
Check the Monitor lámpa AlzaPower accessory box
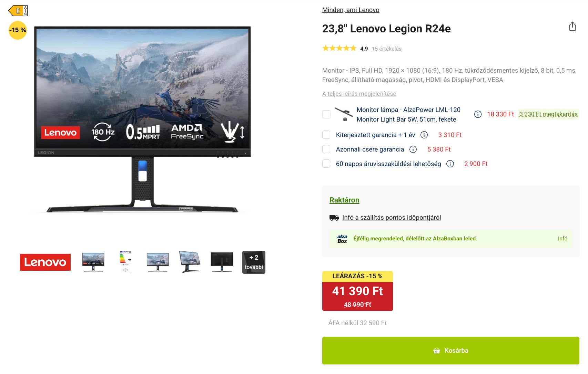(x=326, y=114)
